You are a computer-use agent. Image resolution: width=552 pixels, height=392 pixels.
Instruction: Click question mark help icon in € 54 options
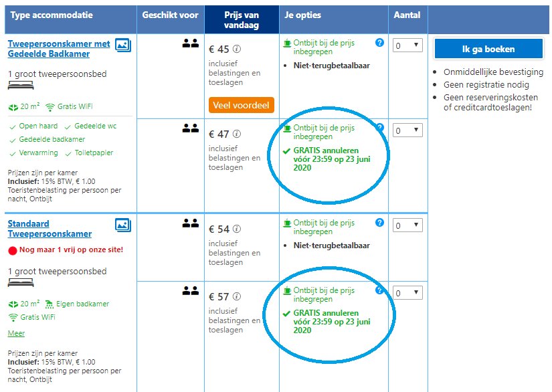379,222
